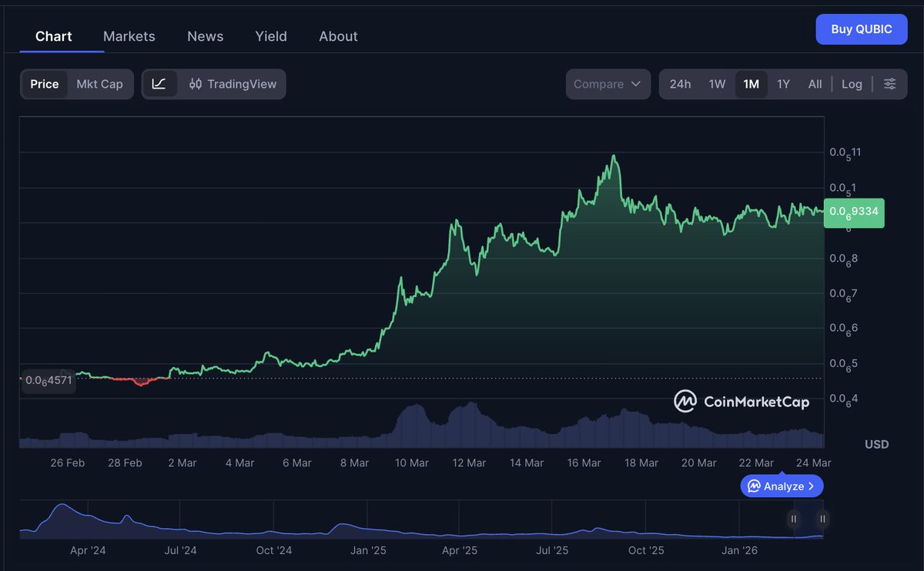Set chart range to 24h
Screen dimensions: 924x571
680,84
